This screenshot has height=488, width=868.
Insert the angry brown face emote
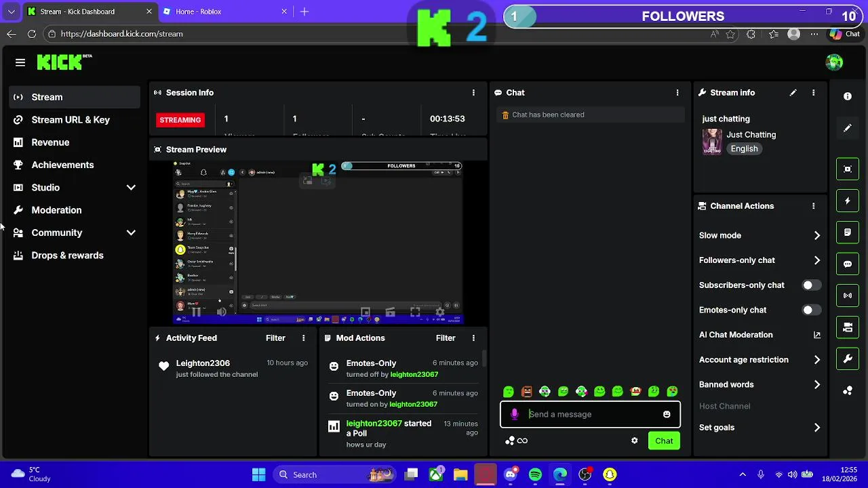pos(527,391)
